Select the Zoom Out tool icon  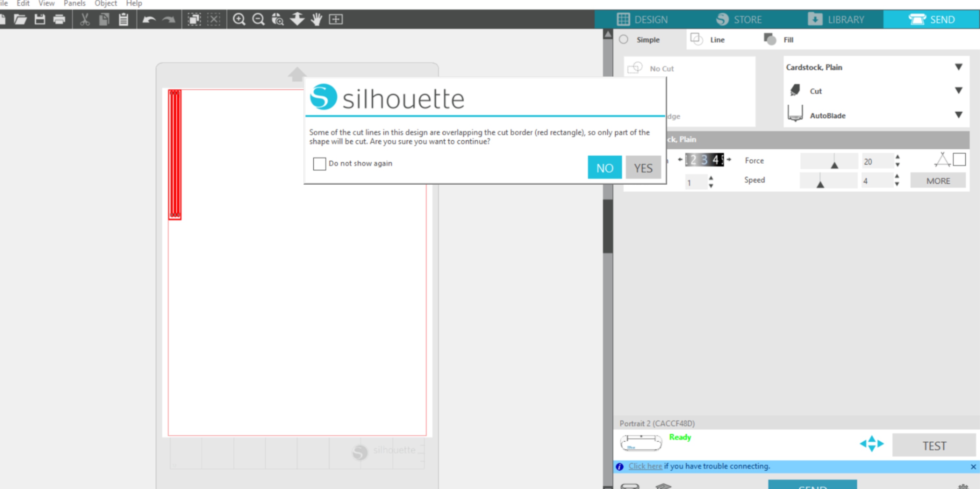pyautogui.click(x=258, y=19)
